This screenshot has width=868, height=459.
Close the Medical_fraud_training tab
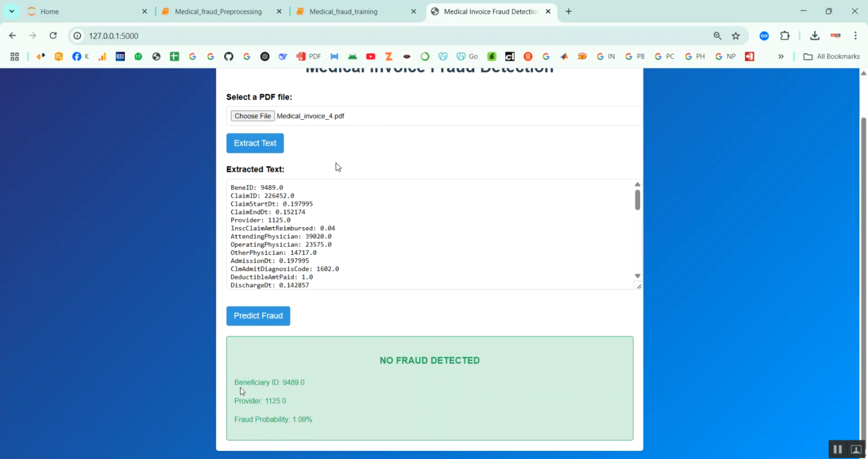pyautogui.click(x=413, y=12)
